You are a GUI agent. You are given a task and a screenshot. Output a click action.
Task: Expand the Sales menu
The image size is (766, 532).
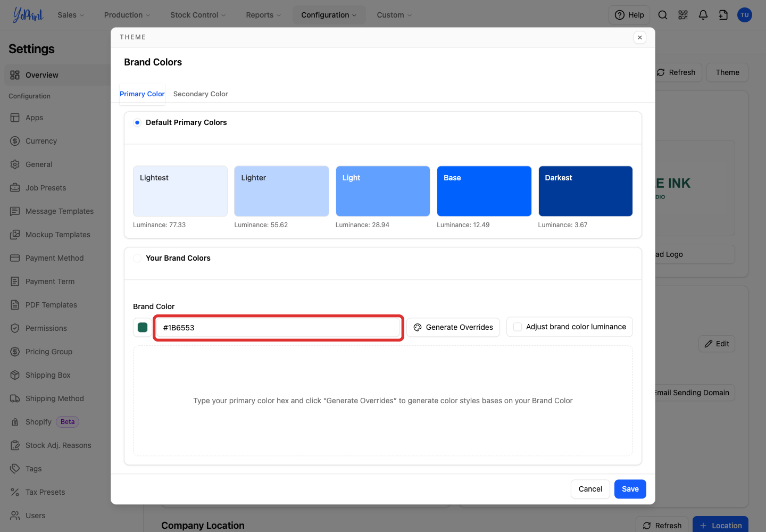pyautogui.click(x=71, y=15)
